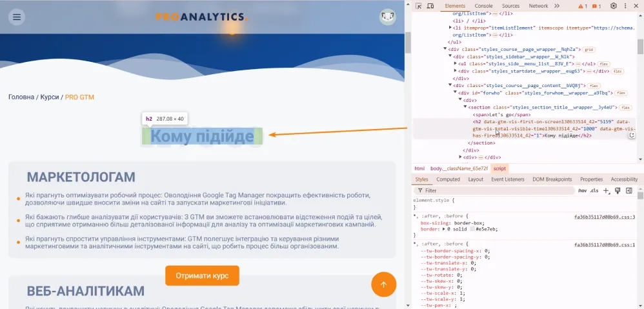
Task: Click the icon button at the h2 row's right edge
Action: [x=632, y=135]
